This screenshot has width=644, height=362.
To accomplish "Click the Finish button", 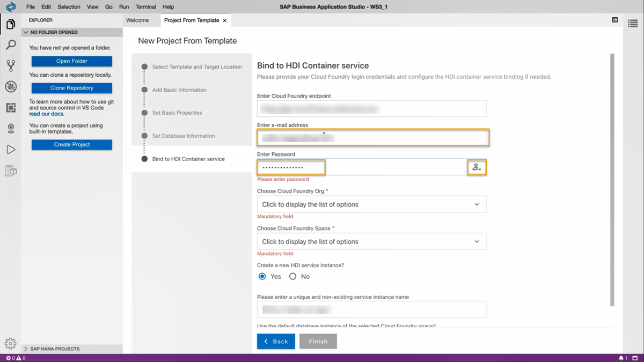I will [318, 341].
